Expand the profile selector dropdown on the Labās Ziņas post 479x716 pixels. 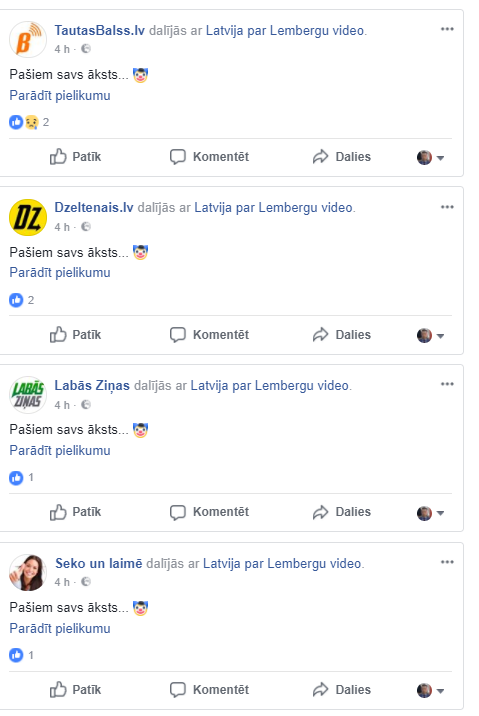431,513
